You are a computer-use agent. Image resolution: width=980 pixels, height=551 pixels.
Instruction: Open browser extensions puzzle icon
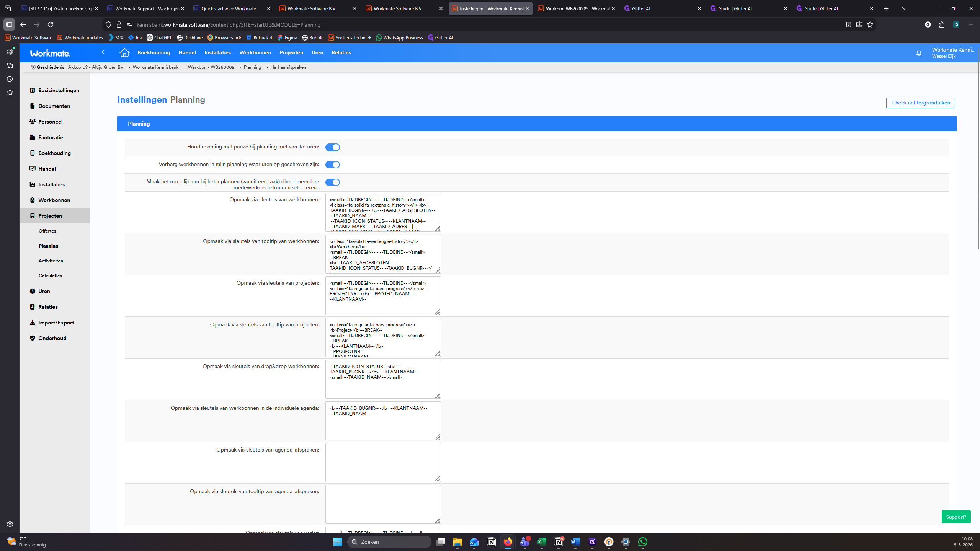(x=942, y=24)
